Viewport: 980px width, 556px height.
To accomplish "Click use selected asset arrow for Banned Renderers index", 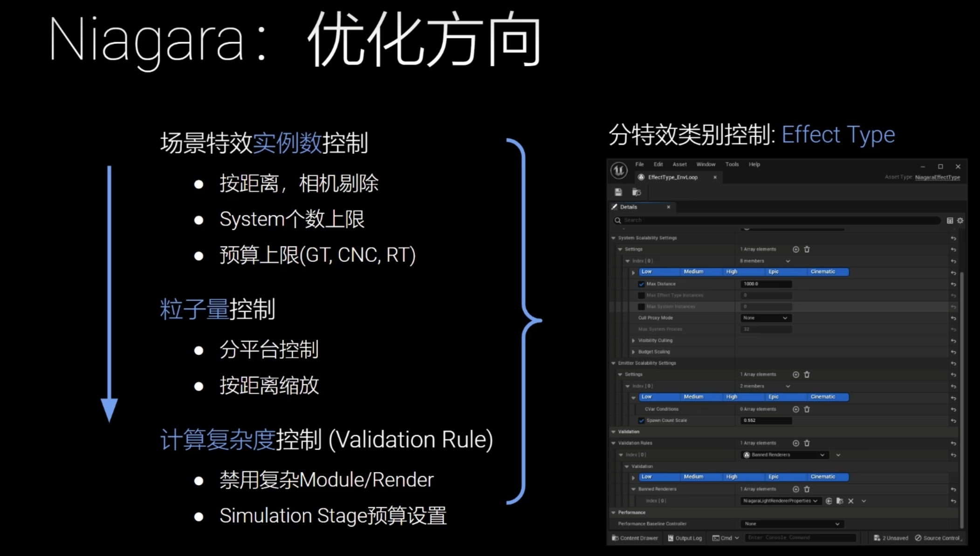I will pos(829,501).
